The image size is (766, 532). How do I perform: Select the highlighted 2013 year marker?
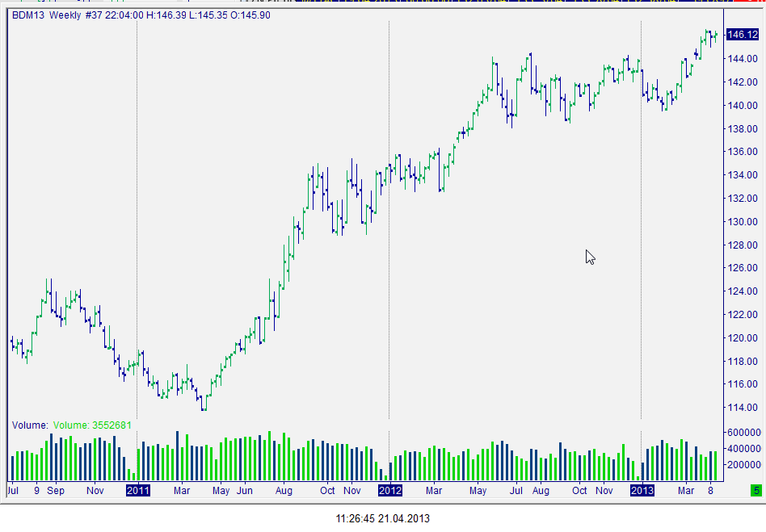642,491
